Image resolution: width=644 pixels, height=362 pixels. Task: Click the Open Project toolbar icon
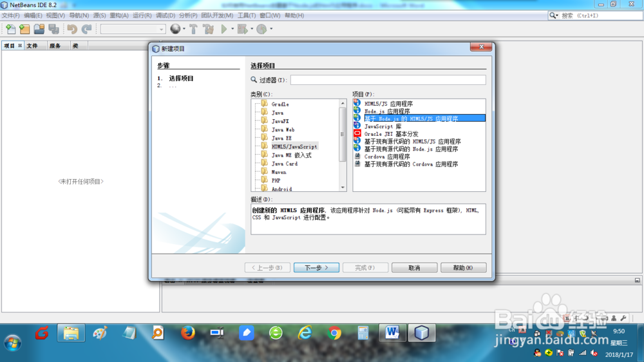[x=39, y=29]
